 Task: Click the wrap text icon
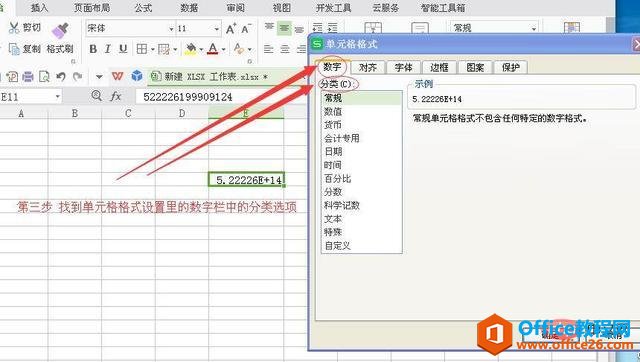(x=420, y=28)
